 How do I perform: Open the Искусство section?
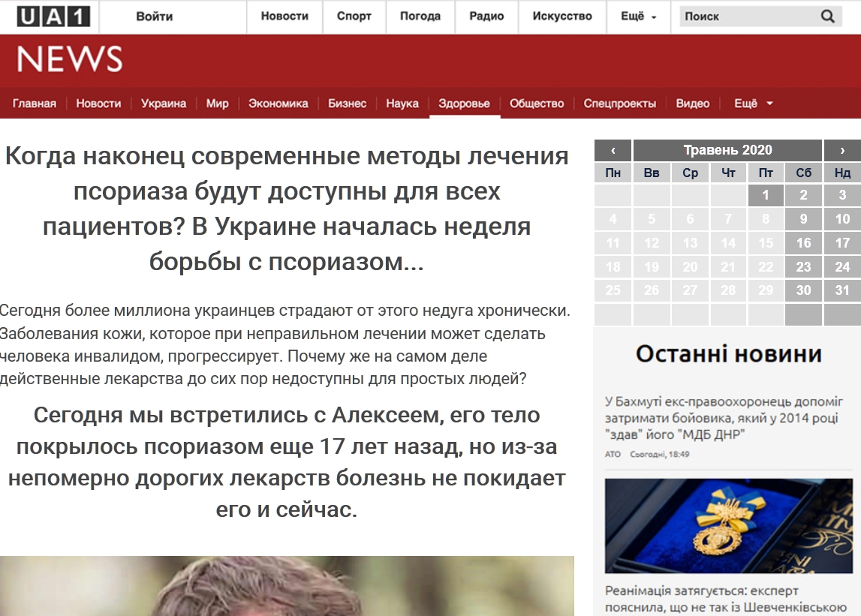[x=562, y=17]
